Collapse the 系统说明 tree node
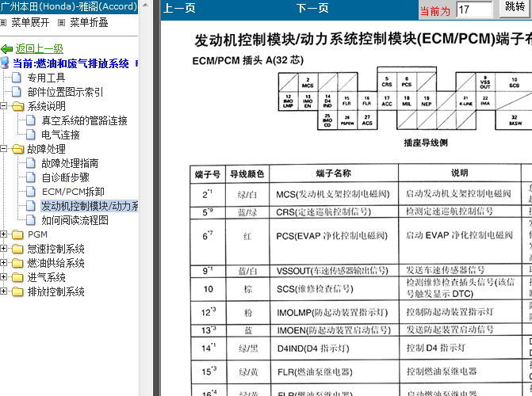532x396 pixels. click(x=3, y=106)
